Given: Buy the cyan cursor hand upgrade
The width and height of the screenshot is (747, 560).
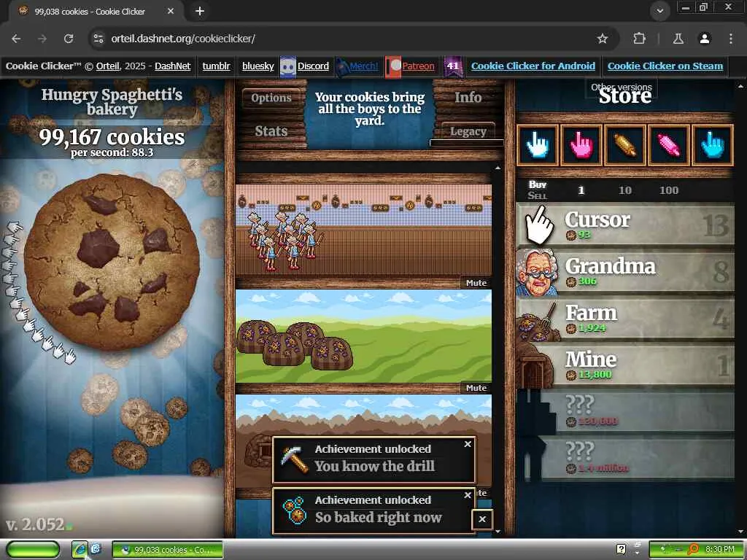Looking at the screenshot, I should coord(713,145).
